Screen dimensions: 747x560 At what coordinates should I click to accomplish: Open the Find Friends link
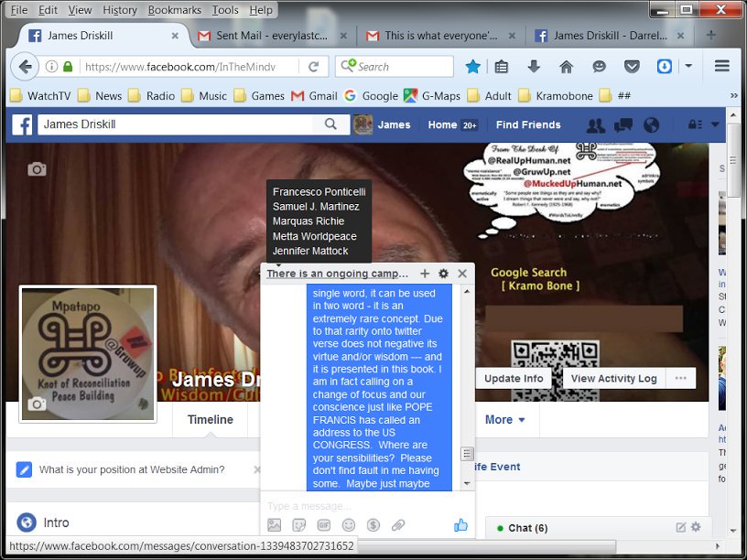click(x=528, y=124)
